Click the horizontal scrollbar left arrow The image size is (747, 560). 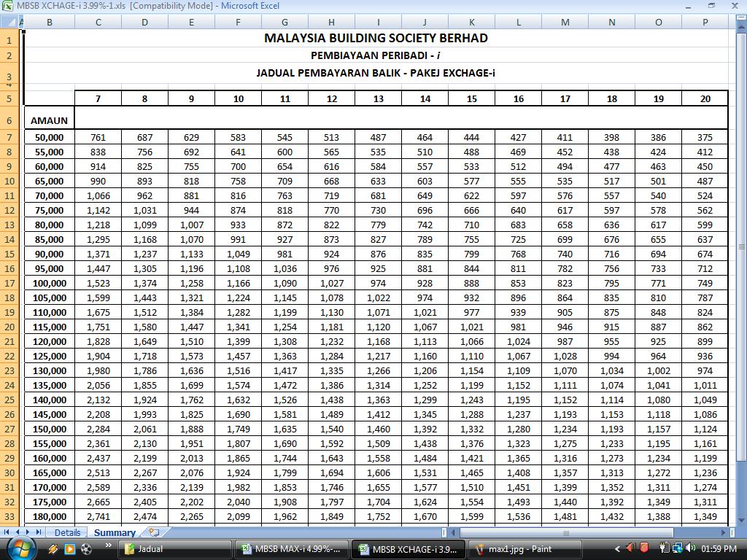click(x=454, y=533)
